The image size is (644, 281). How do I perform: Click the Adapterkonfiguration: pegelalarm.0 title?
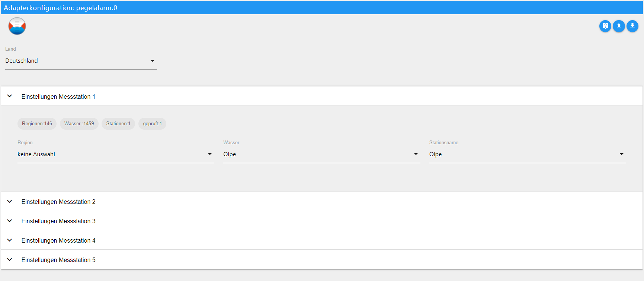click(x=60, y=8)
